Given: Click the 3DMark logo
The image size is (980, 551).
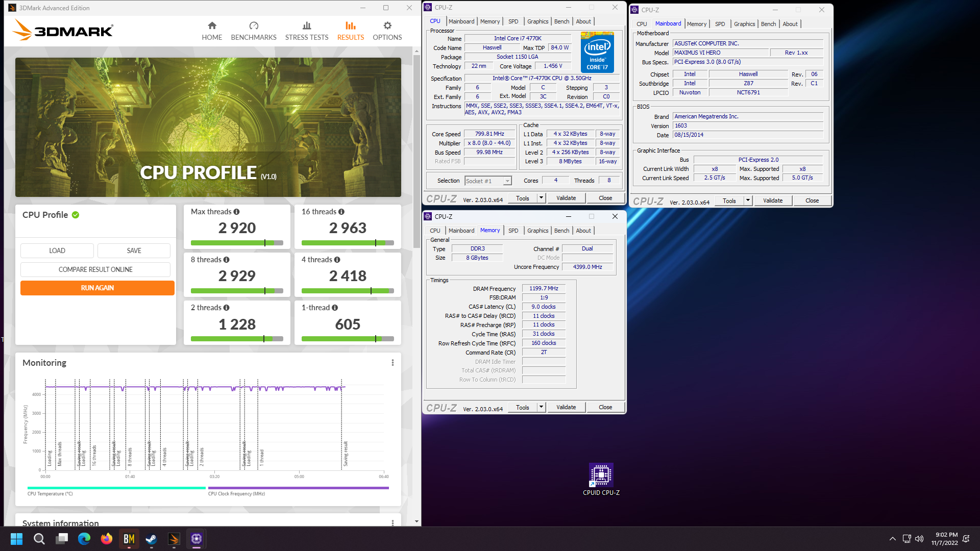Looking at the screenshot, I should point(63,30).
